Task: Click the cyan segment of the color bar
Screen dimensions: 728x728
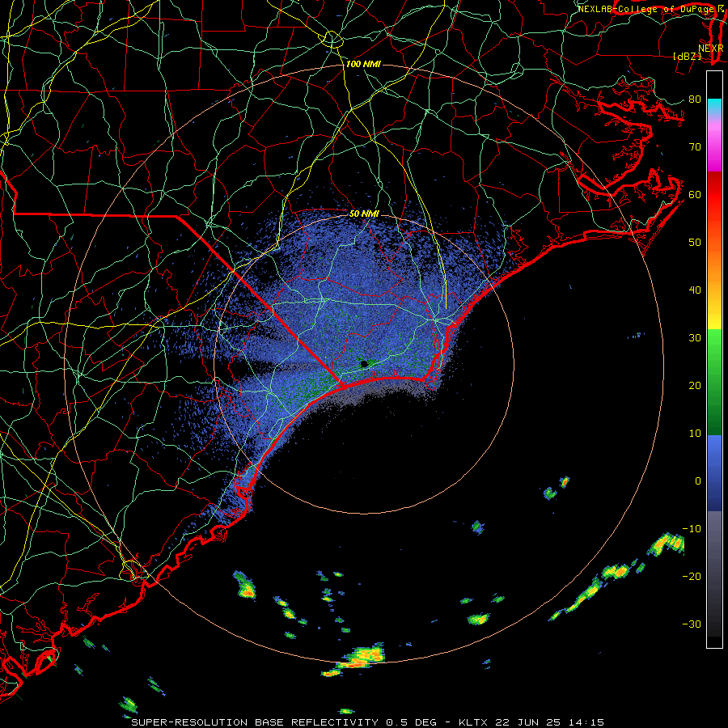Action: (x=714, y=104)
